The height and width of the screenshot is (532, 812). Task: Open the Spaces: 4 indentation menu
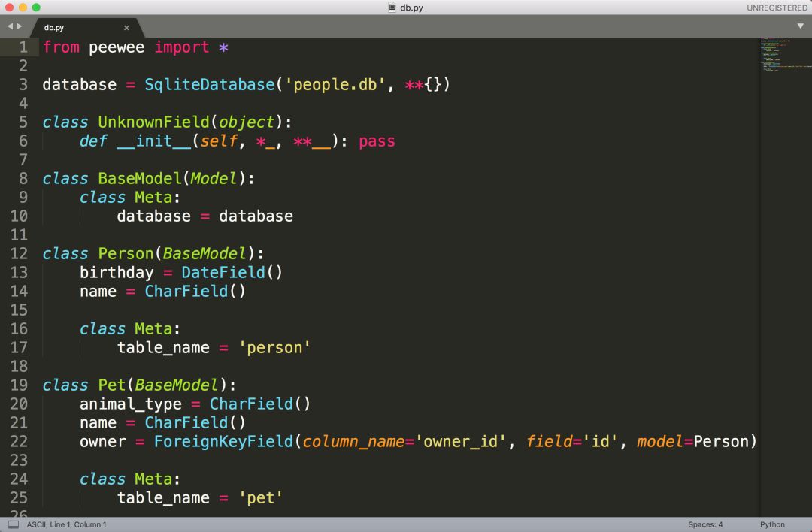(x=704, y=524)
